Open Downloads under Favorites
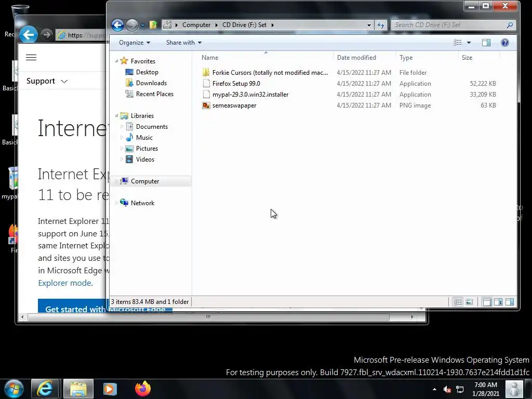 (x=151, y=83)
